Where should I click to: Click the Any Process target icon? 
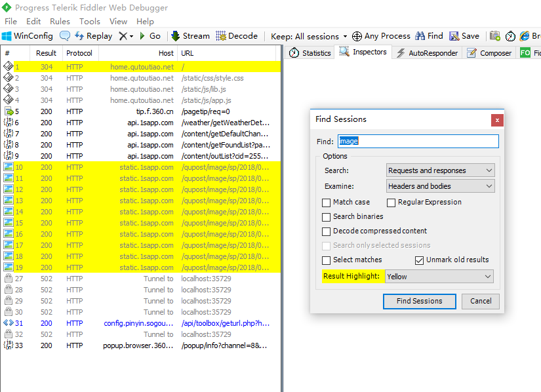point(381,36)
